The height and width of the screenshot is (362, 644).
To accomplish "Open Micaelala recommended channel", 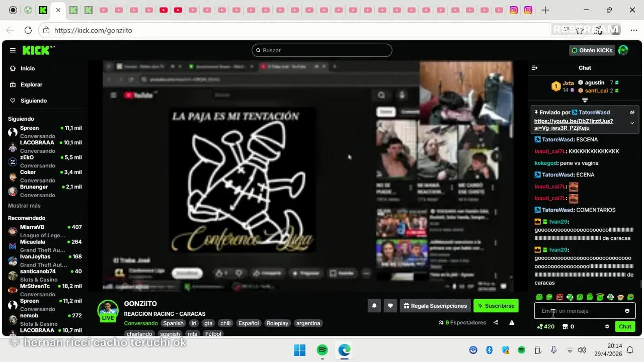I will point(45,246).
